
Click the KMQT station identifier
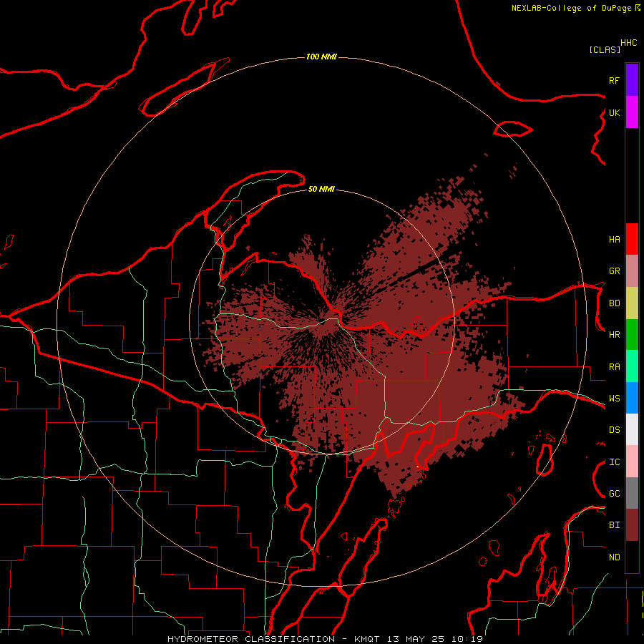tap(369, 639)
